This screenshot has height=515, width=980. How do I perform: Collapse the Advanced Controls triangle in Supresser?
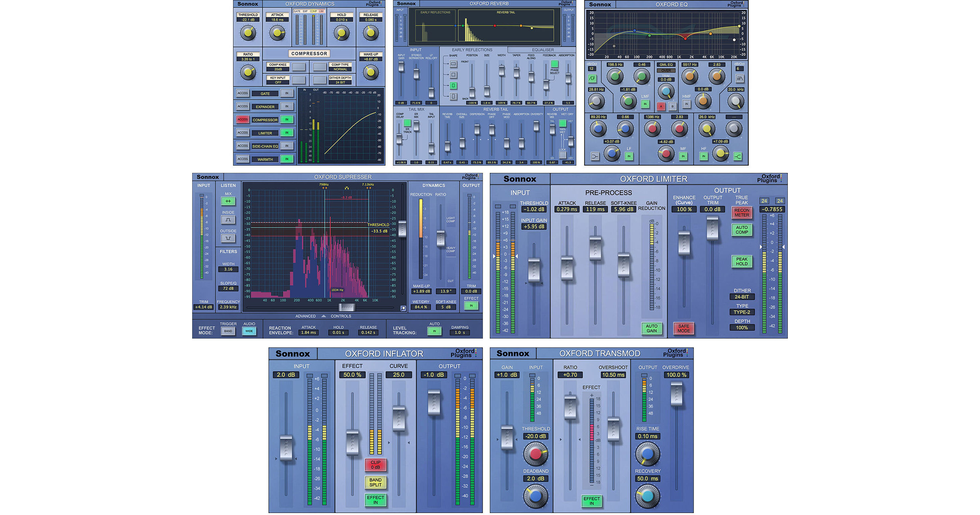coord(323,316)
